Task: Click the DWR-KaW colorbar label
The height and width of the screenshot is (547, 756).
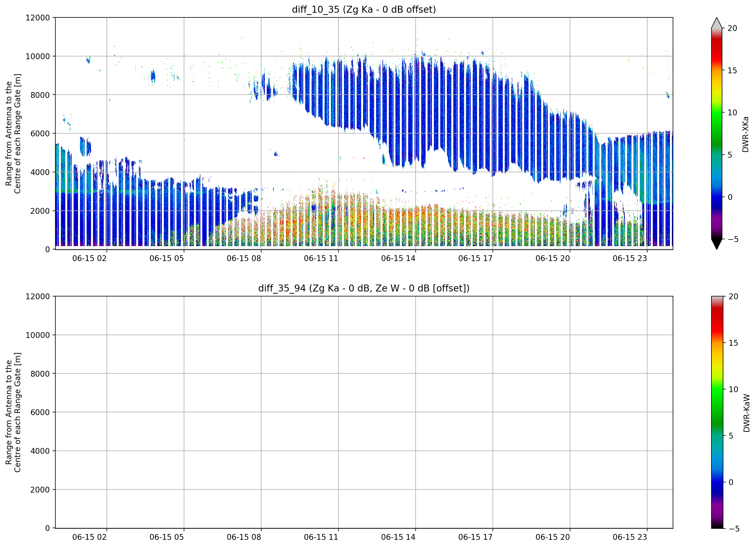Action: coord(747,413)
